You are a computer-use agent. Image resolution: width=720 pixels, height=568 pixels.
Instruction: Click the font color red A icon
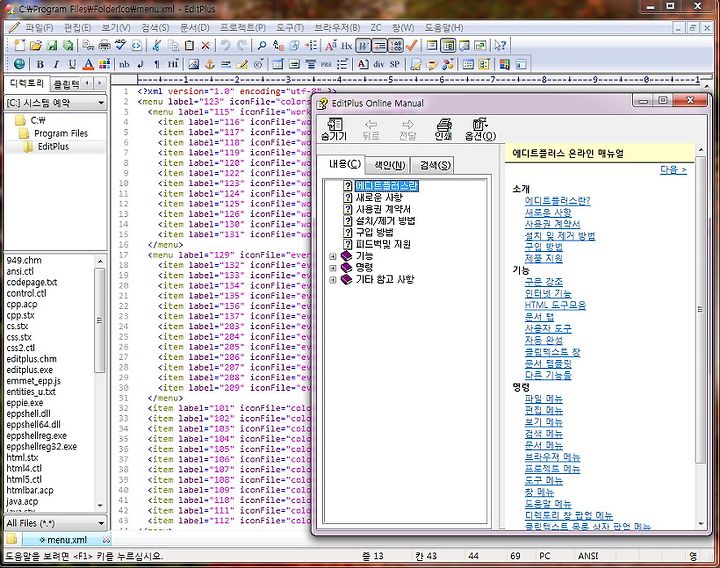(88, 64)
